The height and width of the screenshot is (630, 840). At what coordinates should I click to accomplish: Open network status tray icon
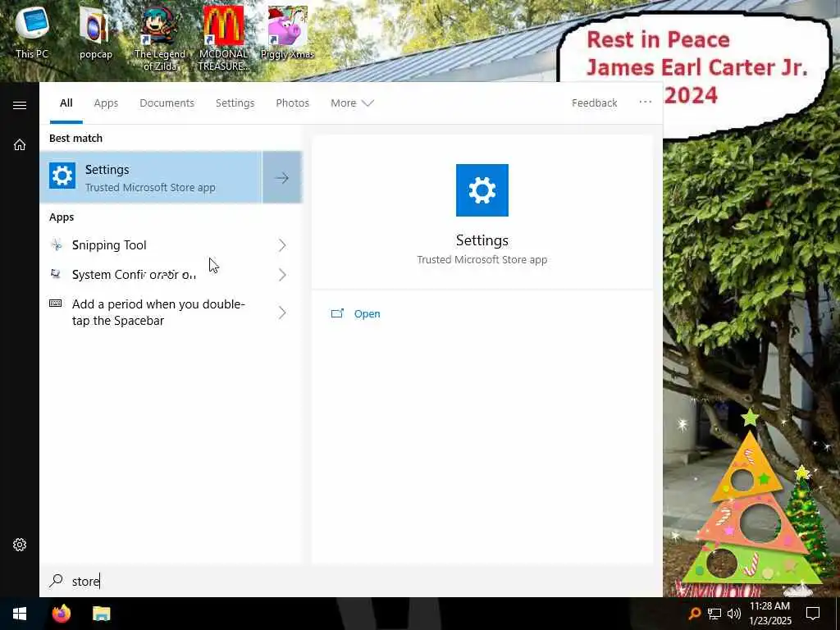point(714,614)
